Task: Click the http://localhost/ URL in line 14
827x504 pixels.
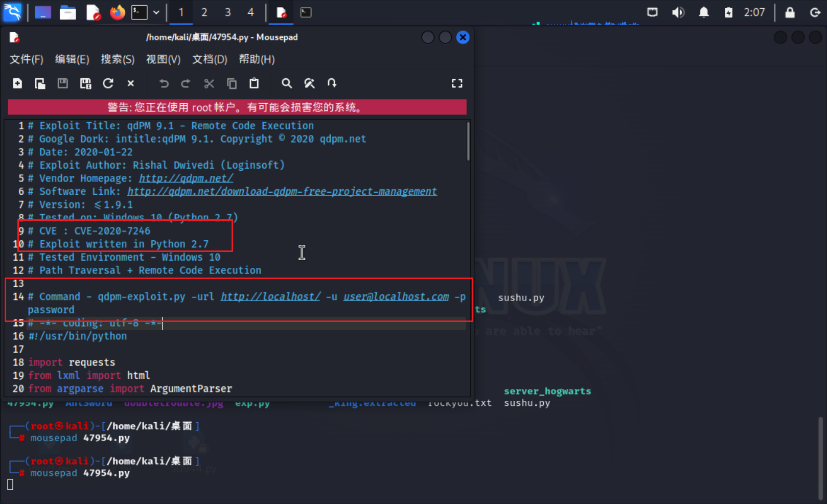Action: [270, 297]
